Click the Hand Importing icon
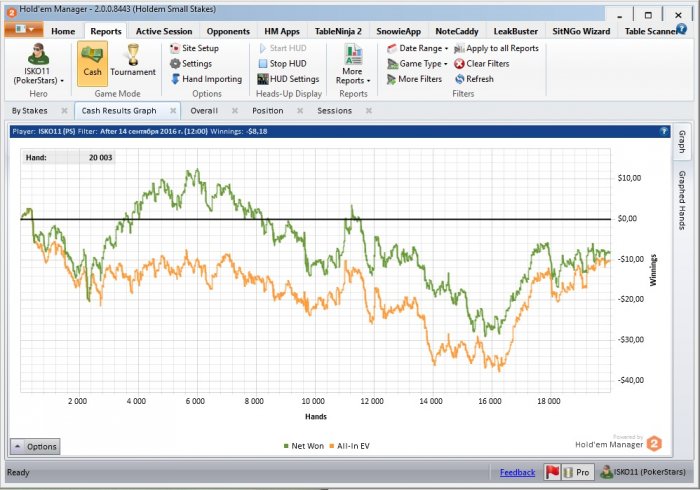 [x=175, y=79]
